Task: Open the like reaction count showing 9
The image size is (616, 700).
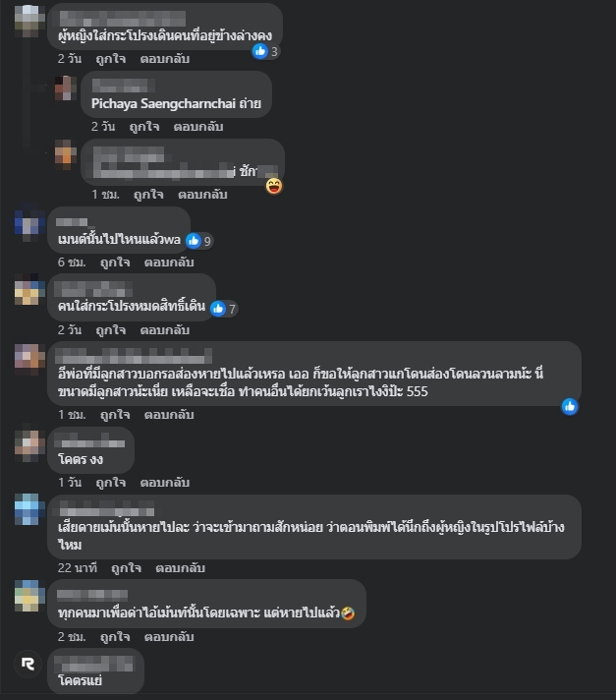Action: 199,241
